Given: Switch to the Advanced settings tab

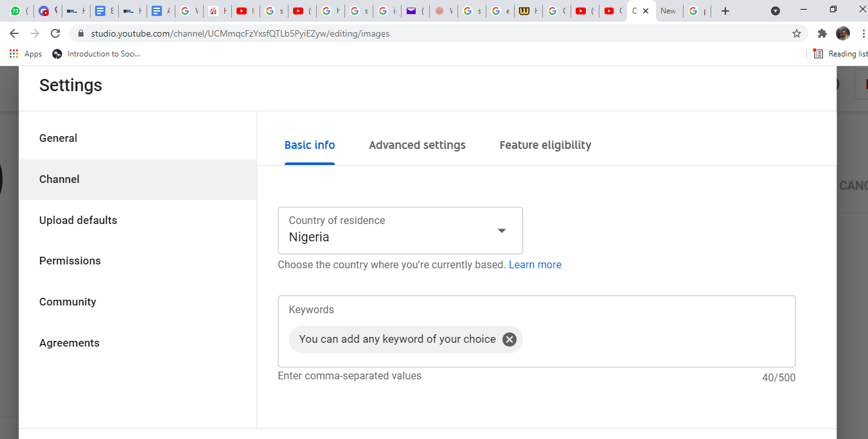Looking at the screenshot, I should click(417, 145).
